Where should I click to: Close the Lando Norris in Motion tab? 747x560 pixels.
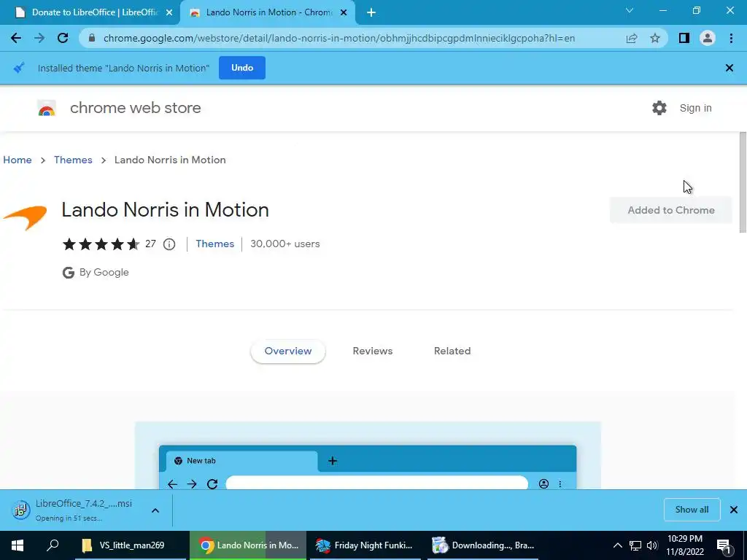(x=344, y=13)
